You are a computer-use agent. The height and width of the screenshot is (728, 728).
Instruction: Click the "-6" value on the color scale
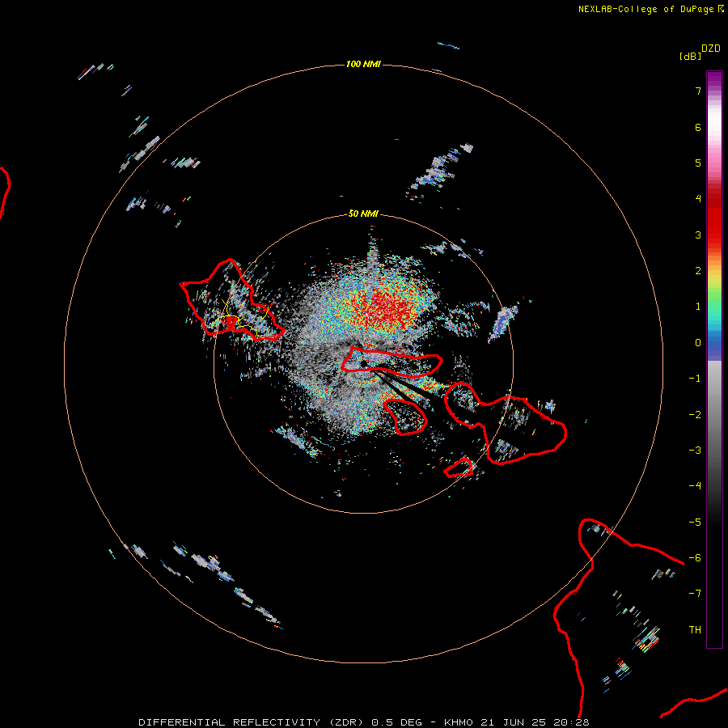click(x=695, y=558)
